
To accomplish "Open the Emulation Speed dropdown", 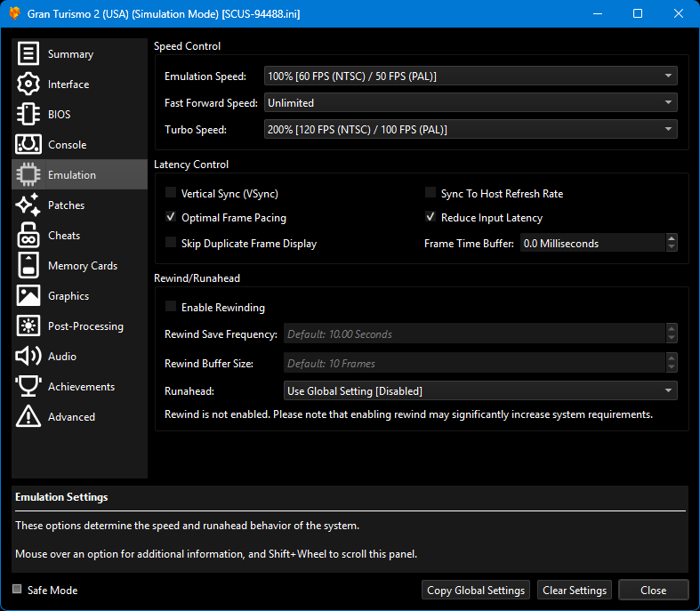I will pos(471,76).
